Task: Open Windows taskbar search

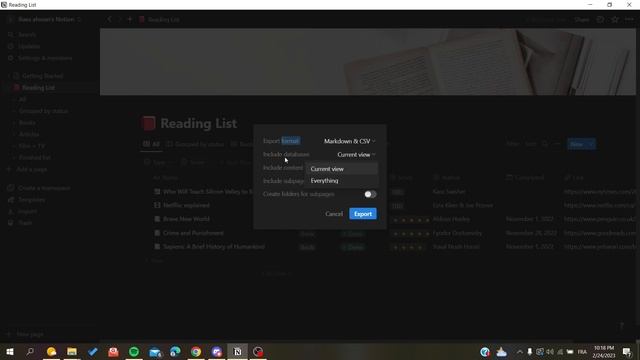Action: [30, 351]
